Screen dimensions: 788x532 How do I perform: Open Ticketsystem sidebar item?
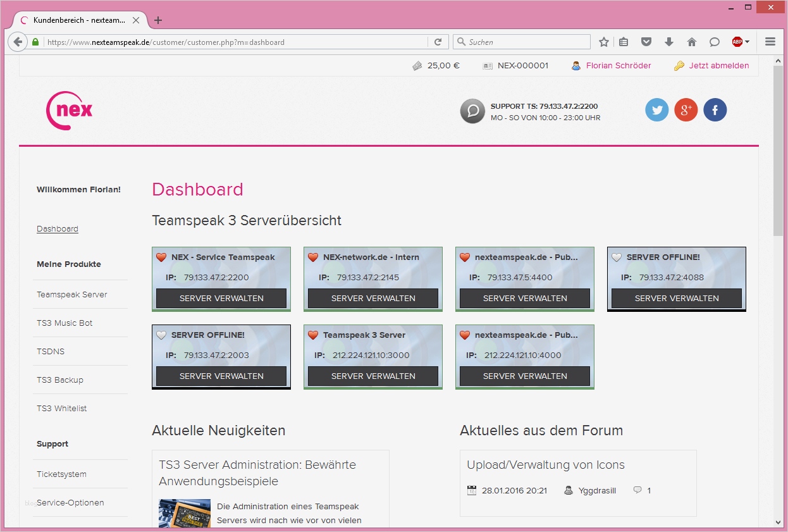click(x=62, y=474)
